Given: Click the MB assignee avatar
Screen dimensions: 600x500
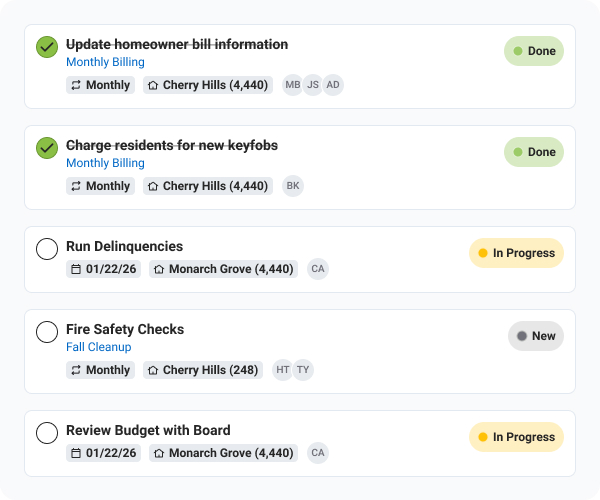Looking at the screenshot, I should point(293,85).
